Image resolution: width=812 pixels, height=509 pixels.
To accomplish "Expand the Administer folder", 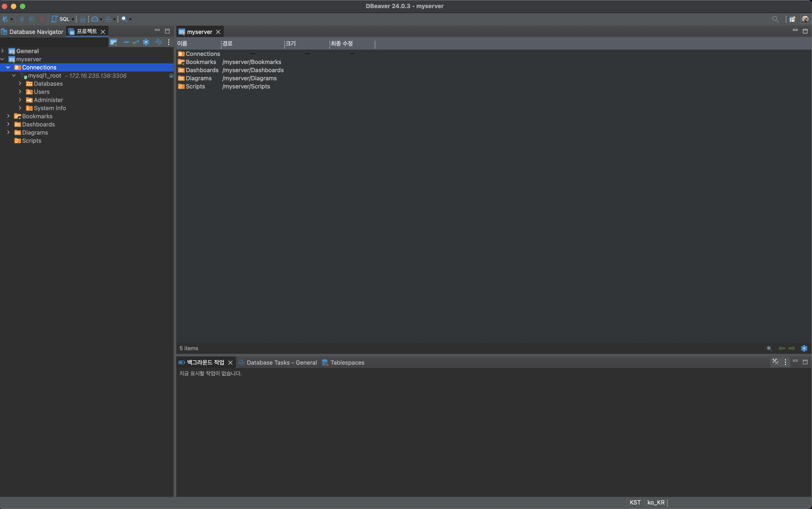I will coord(20,100).
